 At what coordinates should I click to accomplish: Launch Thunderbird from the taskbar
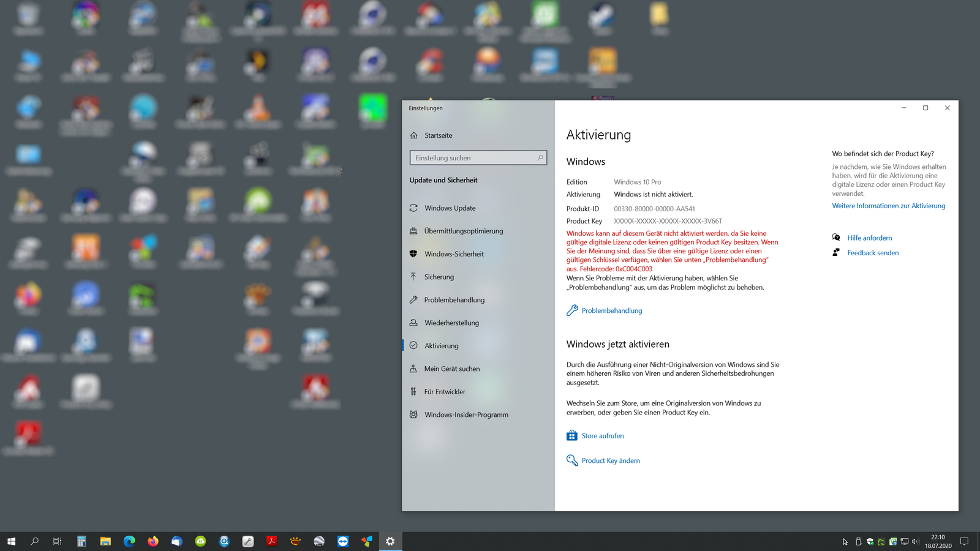tap(176, 541)
